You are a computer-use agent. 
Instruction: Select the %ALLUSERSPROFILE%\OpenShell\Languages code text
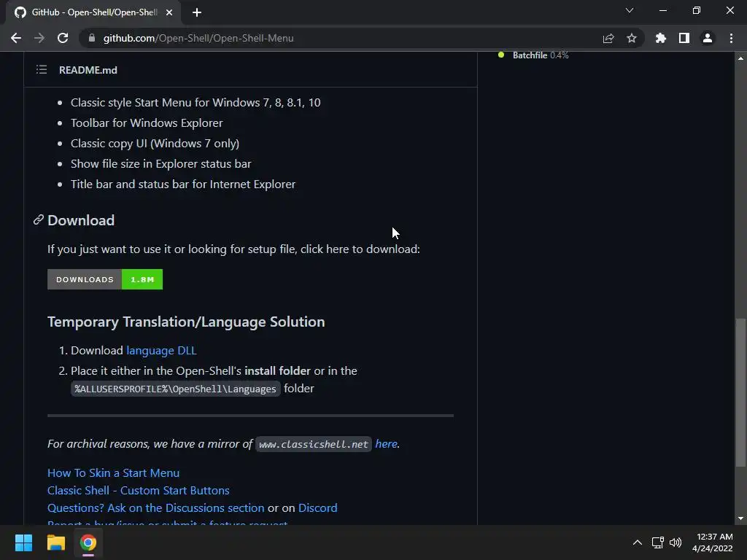(x=175, y=389)
